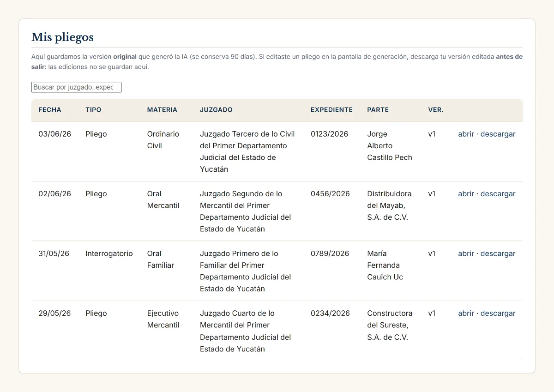Click party 'Distribuidora del Mayab, S.A. de C.V.'
This screenshot has height=392, width=554.
coord(389,205)
